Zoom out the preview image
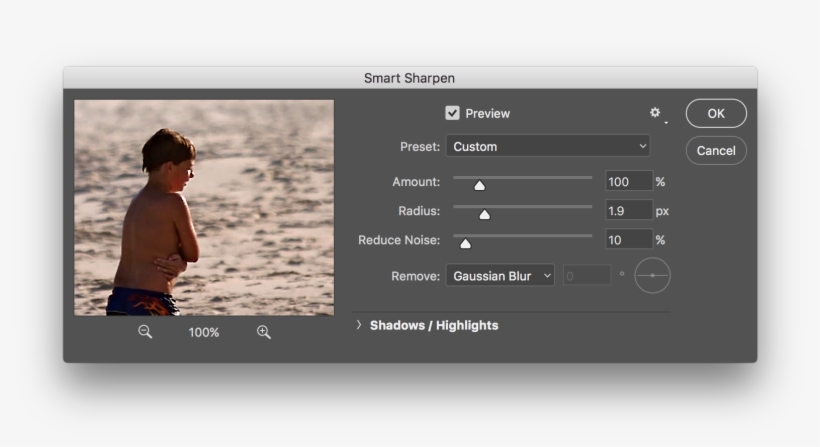Screen dimensions: 820x447 [x=145, y=331]
